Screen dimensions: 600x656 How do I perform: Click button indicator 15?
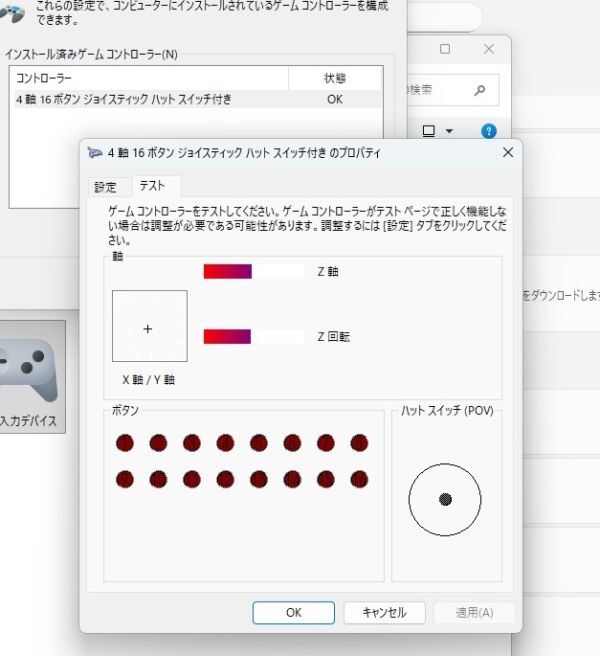[326, 479]
